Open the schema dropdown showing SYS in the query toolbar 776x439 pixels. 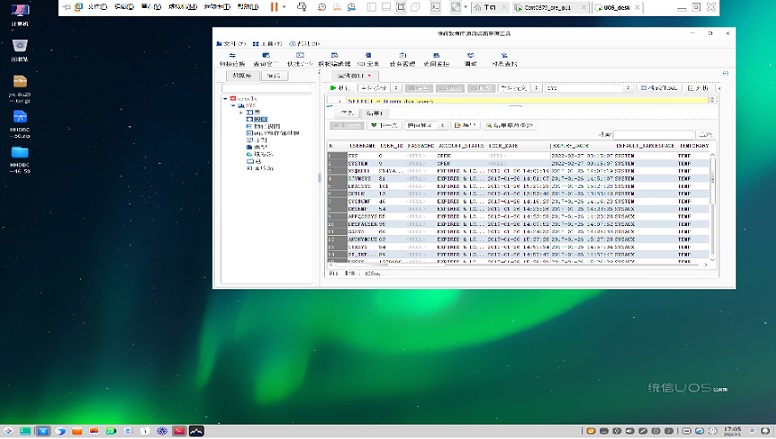coord(588,88)
